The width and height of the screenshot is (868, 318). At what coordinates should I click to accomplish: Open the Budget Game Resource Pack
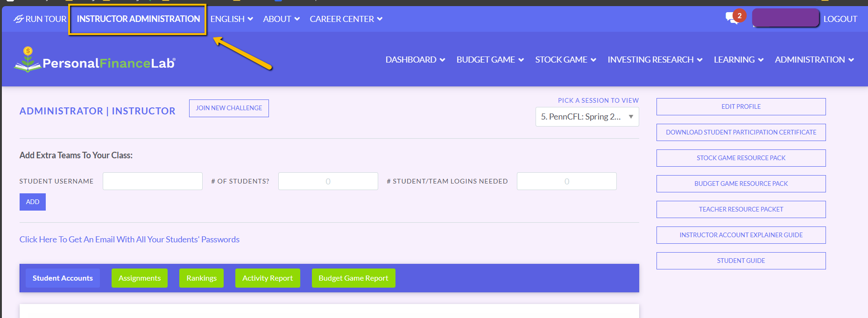[741, 184]
